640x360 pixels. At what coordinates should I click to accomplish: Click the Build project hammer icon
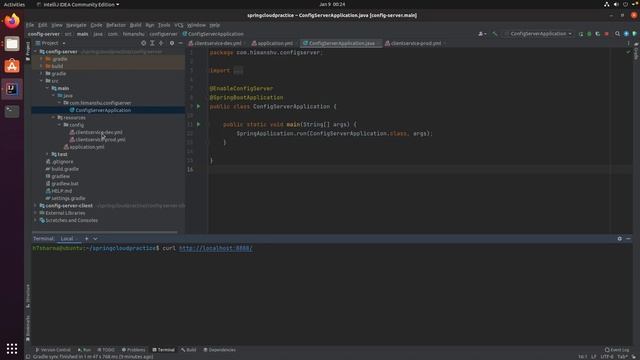click(x=495, y=34)
